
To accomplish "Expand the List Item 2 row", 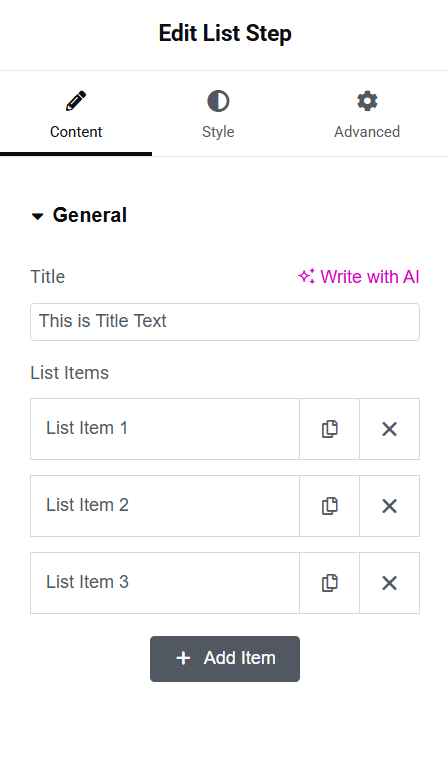I will [165, 505].
